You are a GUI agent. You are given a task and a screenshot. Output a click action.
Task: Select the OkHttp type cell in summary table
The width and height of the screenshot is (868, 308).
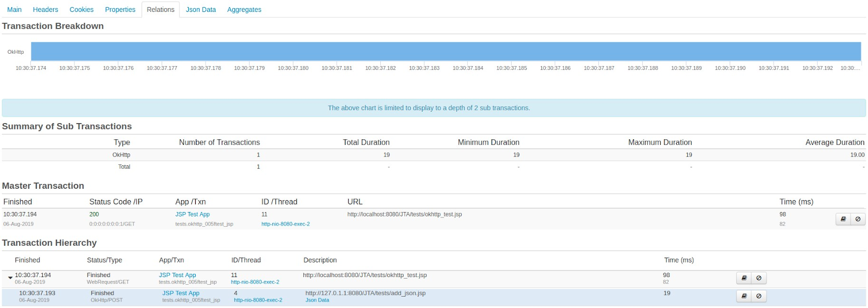click(121, 155)
